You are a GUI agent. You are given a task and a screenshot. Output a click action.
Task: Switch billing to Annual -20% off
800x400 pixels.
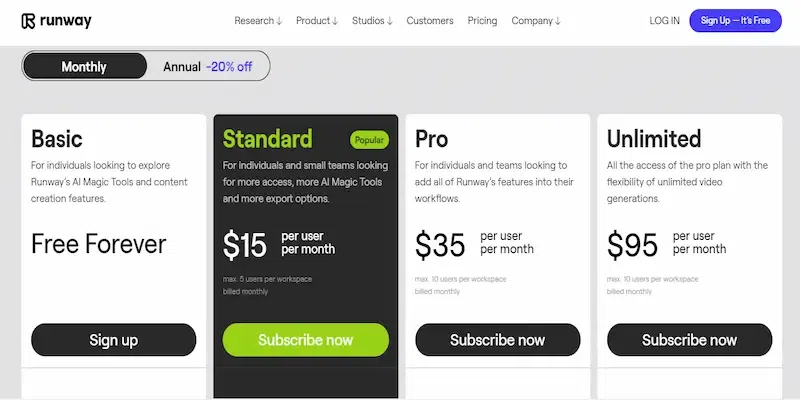207,67
